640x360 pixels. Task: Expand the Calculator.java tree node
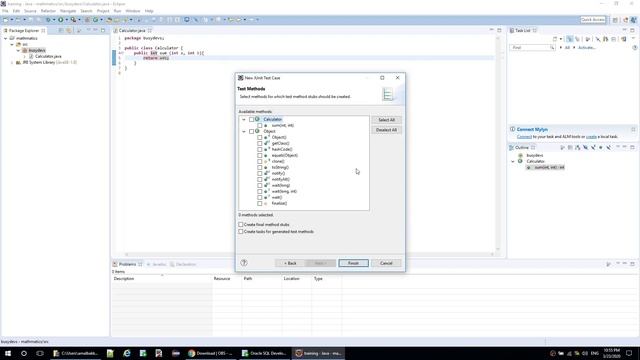tap(24, 56)
